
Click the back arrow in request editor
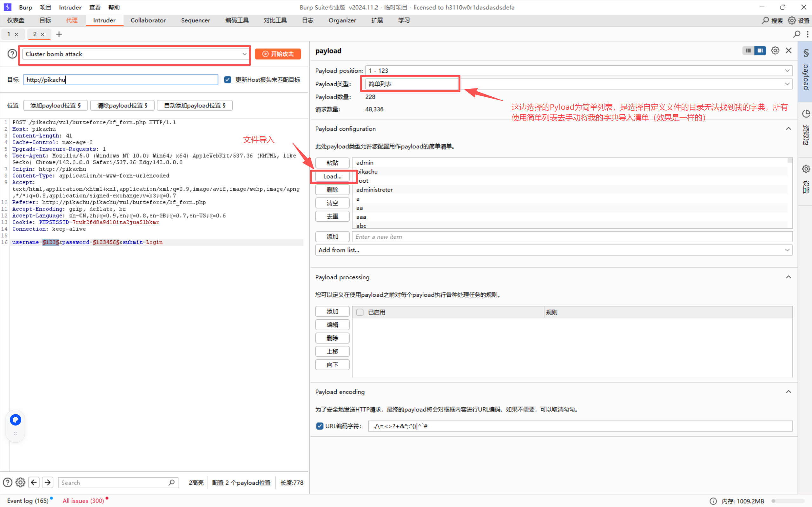(34, 482)
